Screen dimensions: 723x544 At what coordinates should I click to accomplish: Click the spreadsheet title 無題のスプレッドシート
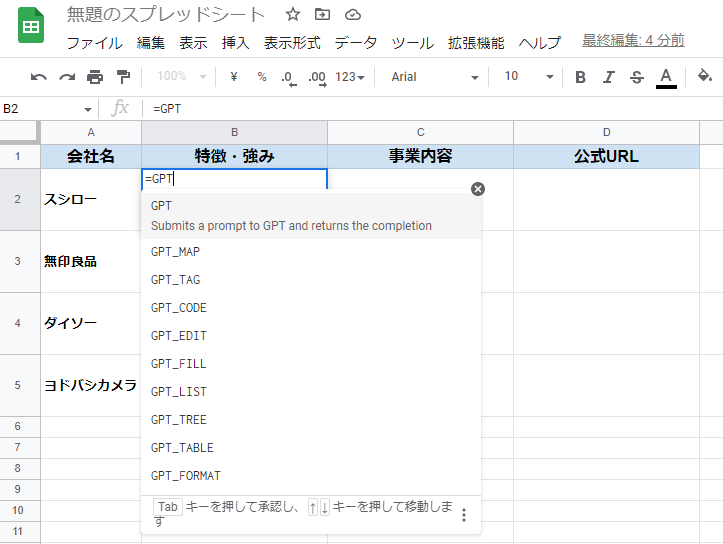(166, 15)
